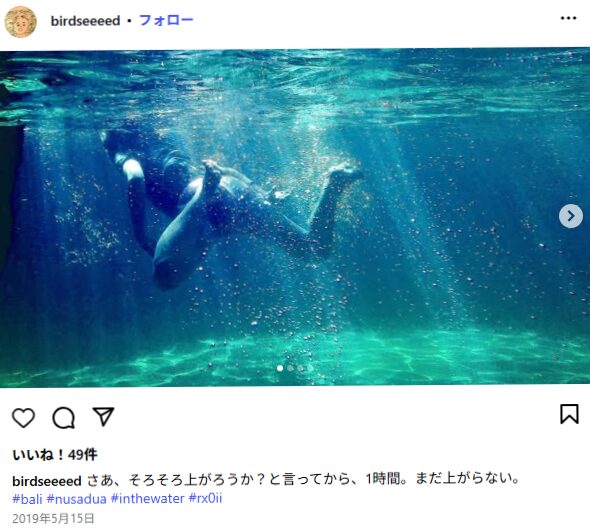The width and height of the screenshot is (590, 530).
Task: Like the post with the heart icon
Action: (24, 418)
